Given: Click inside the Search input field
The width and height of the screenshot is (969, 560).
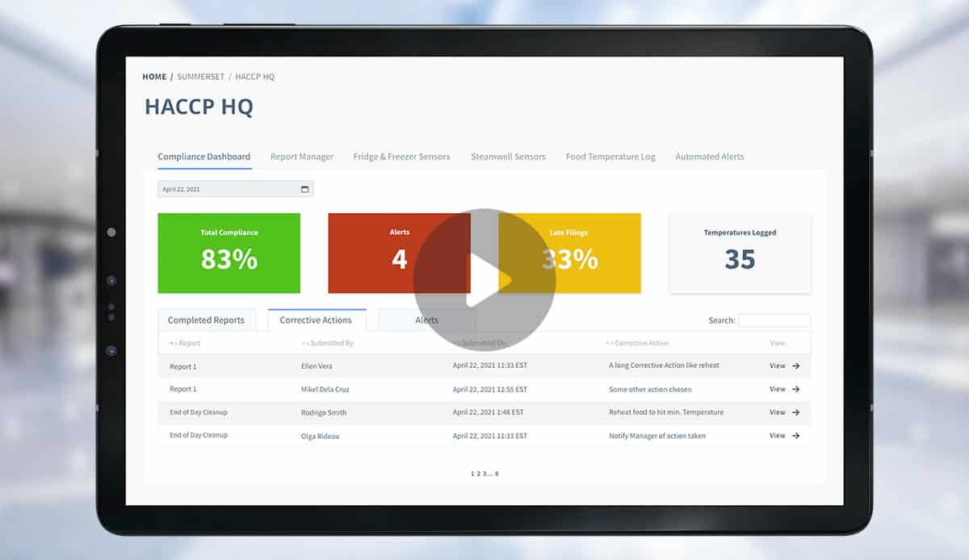Looking at the screenshot, I should 774,320.
